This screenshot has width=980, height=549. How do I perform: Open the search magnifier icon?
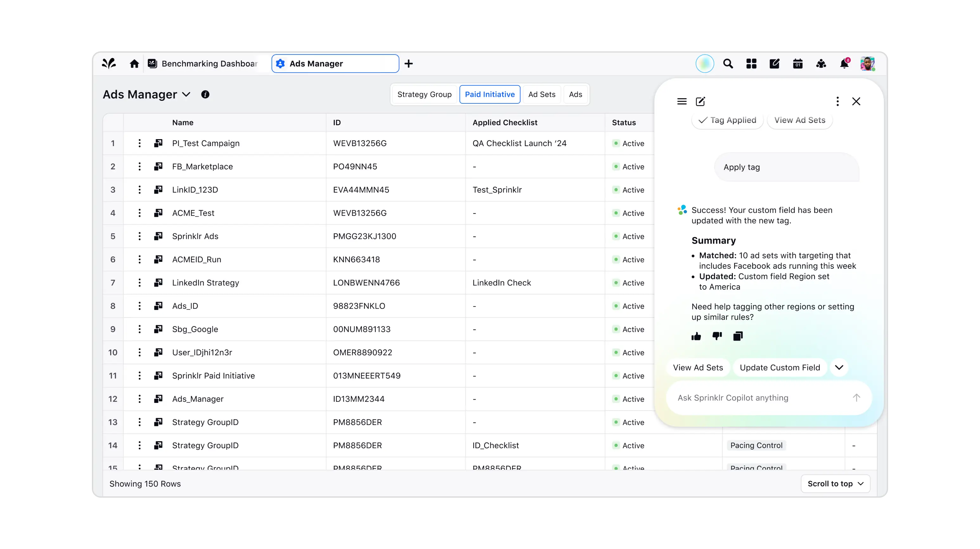tap(728, 63)
